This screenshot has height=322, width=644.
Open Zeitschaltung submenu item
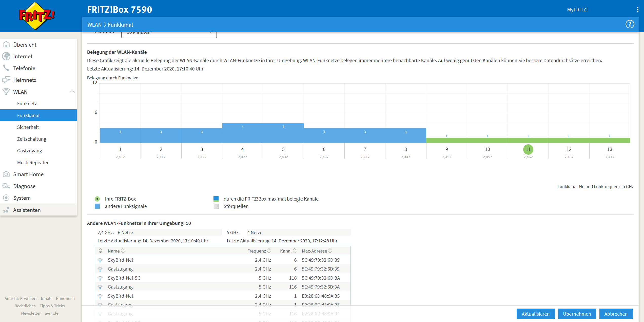pos(32,139)
